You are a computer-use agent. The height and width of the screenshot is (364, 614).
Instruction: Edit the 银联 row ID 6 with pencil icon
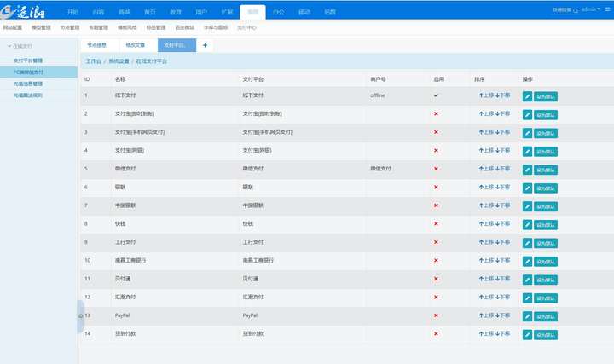point(527,188)
